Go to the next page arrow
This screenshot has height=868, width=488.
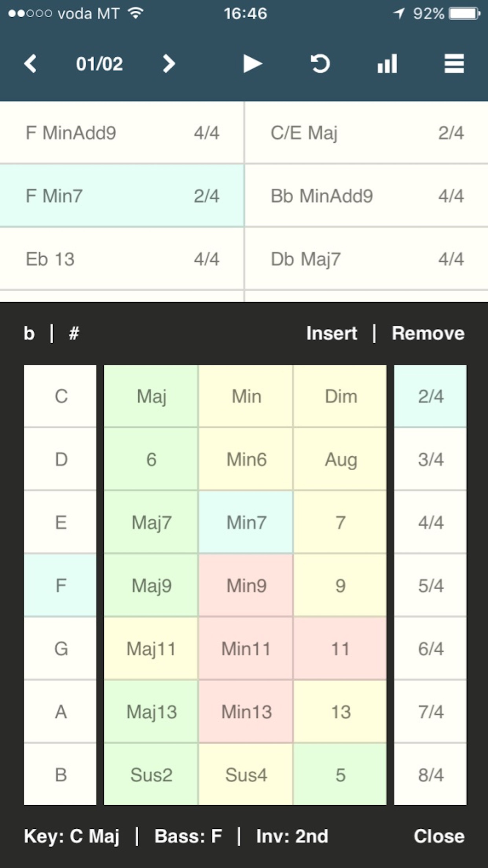tap(169, 64)
